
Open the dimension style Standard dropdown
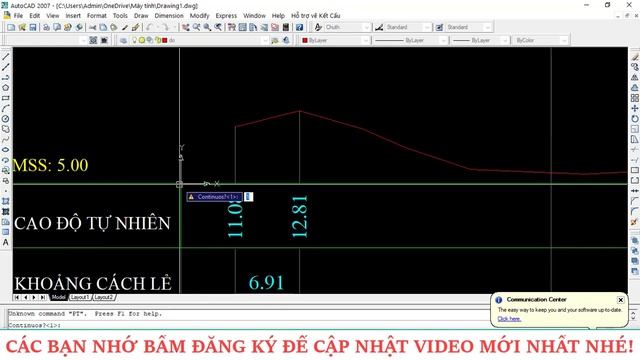pyautogui.click(x=408, y=27)
